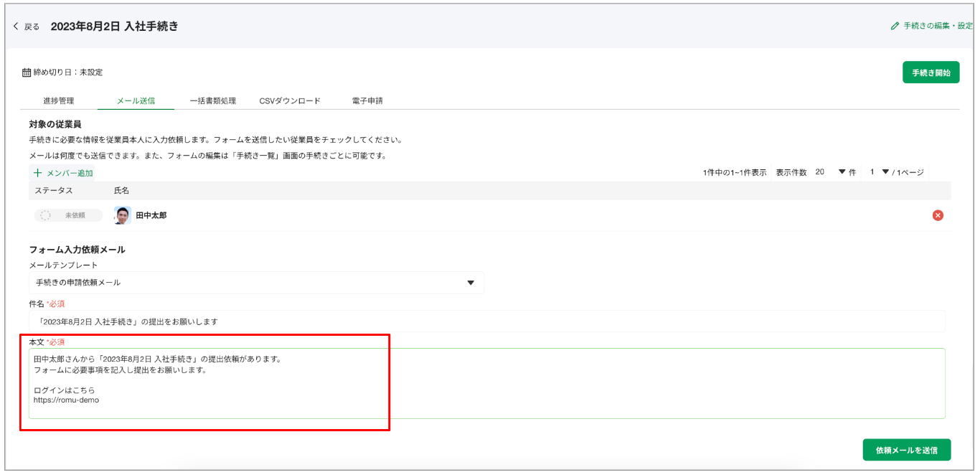Remove 田中太郎 using the red X icon
Viewport: 980px width, 475px height.
(x=937, y=215)
